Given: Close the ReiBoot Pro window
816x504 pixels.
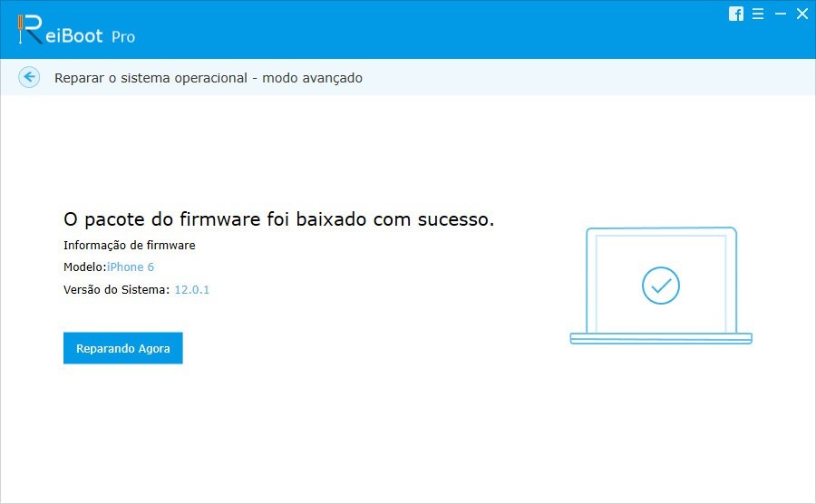Looking at the screenshot, I should click(x=802, y=14).
